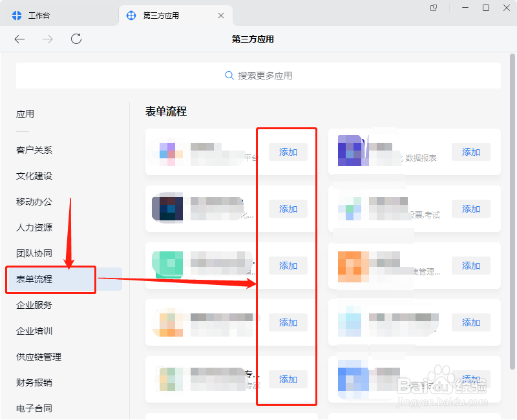Select 移动办公 category
Screen dimensions: 517x420
[34, 202]
